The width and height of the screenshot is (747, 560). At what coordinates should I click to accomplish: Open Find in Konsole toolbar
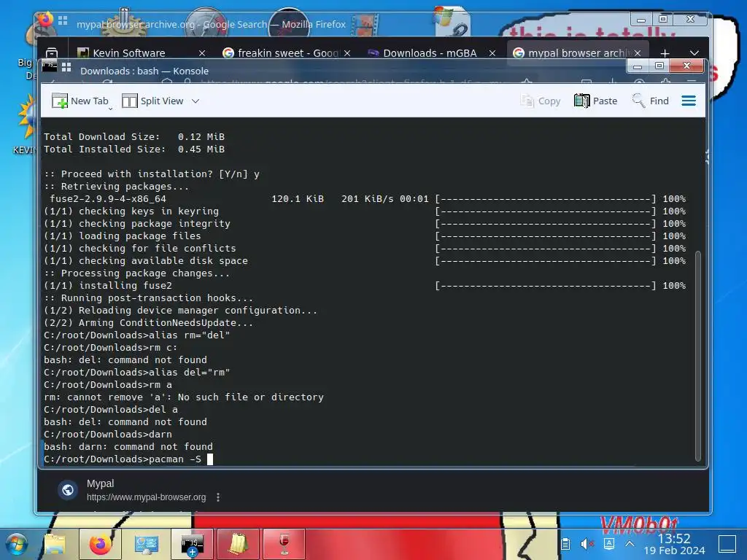[x=650, y=101]
